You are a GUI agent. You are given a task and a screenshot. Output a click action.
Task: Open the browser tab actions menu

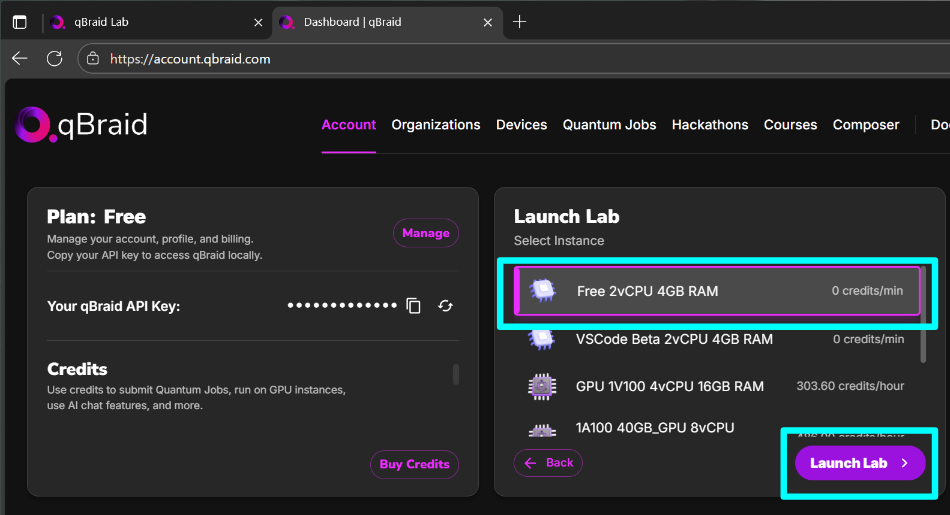pos(19,22)
